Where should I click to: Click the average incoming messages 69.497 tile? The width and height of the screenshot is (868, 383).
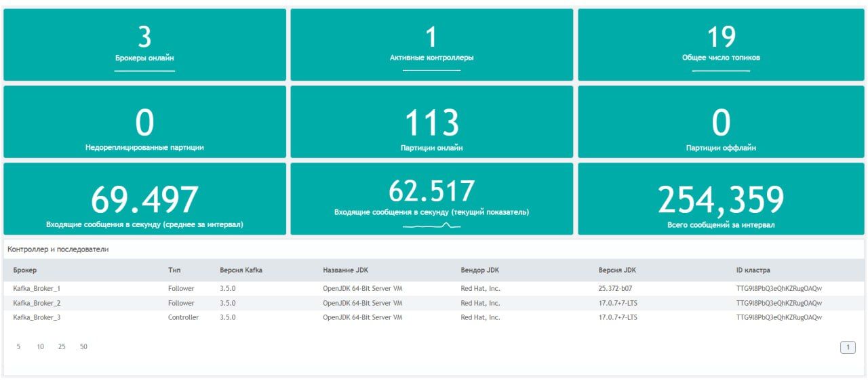point(144,199)
